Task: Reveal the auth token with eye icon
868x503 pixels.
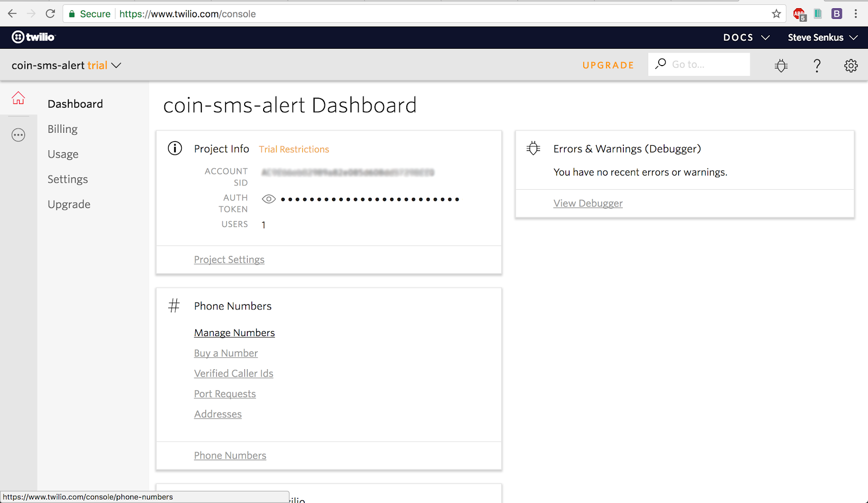Action: [269, 199]
